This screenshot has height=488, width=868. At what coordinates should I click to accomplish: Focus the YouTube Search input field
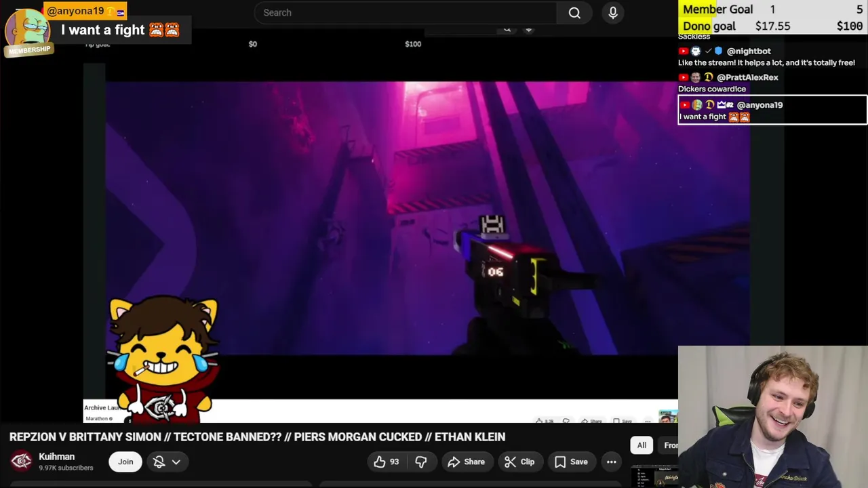[x=406, y=13]
